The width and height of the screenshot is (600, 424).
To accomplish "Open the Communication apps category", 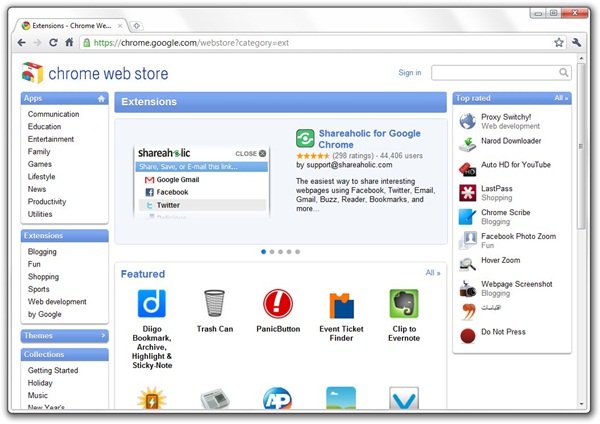I will click(54, 114).
